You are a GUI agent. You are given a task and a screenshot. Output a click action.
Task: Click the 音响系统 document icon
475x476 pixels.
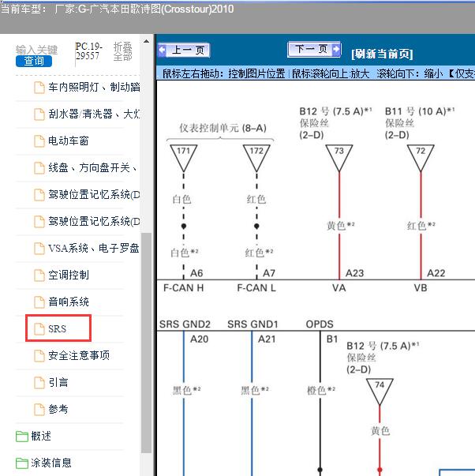pos(39,302)
